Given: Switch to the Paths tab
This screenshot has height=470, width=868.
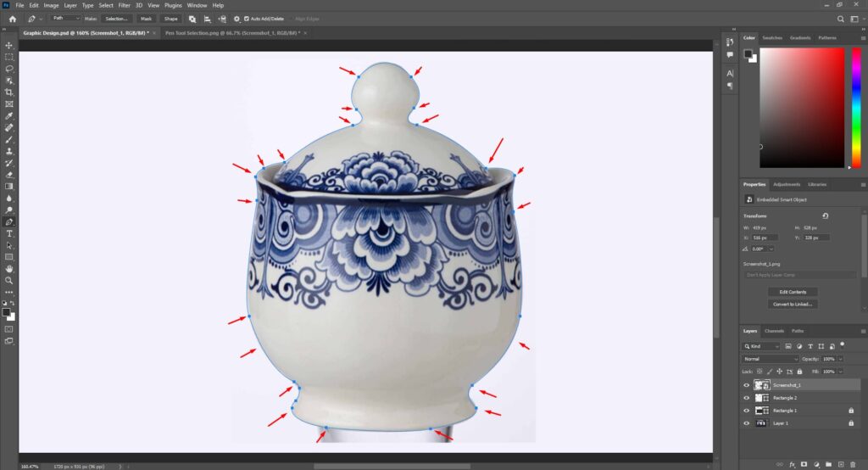Looking at the screenshot, I should coord(797,331).
